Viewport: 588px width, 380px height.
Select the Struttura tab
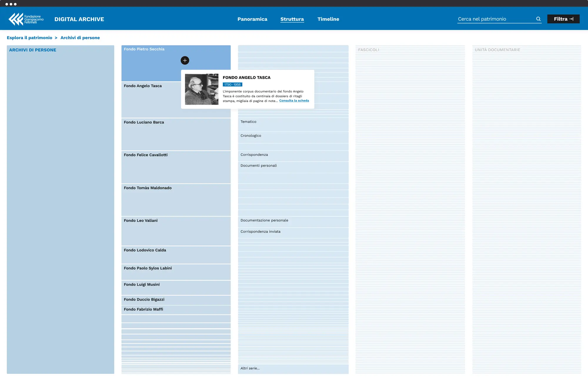292,19
